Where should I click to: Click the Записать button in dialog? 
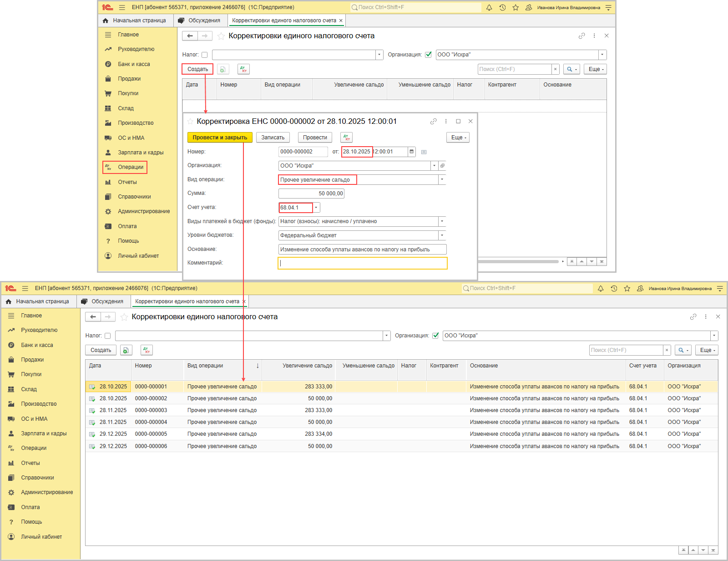(x=273, y=138)
